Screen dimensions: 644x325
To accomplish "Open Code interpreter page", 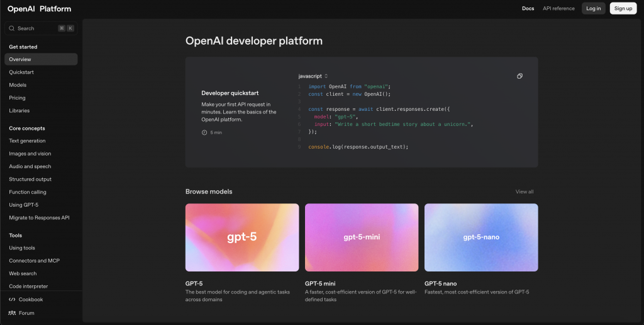I will click(x=28, y=286).
